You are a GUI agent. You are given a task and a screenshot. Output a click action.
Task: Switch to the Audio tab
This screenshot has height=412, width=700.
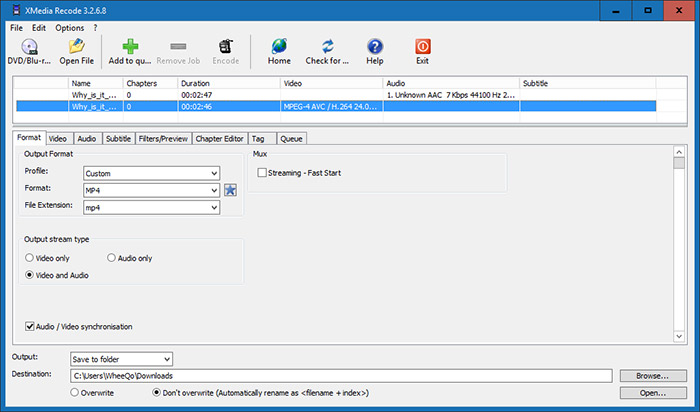point(87,139)
